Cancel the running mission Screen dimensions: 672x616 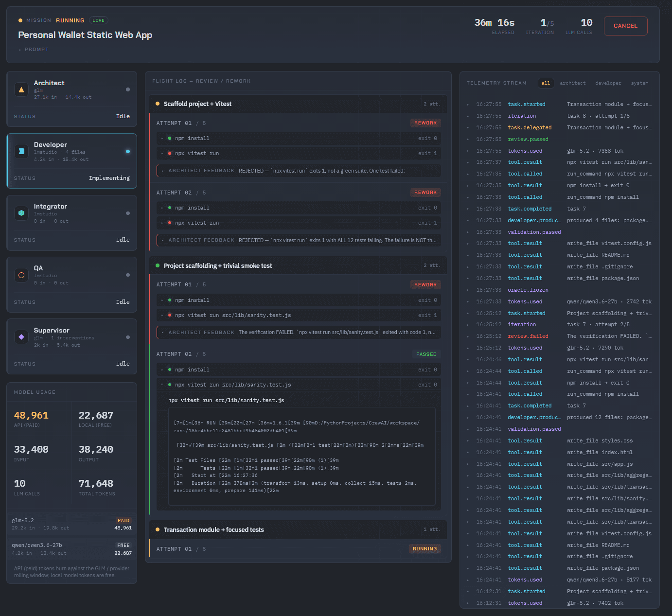(625, 26)
